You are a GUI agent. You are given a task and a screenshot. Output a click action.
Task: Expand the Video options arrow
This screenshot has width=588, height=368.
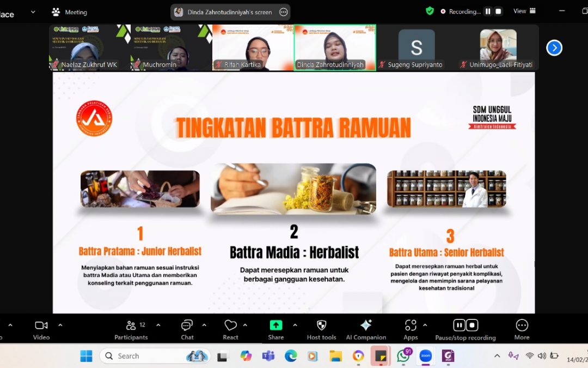60,325
